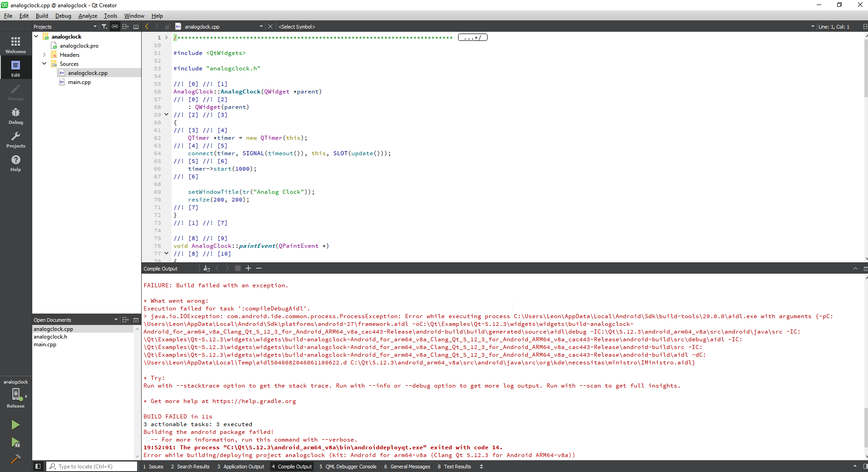
Task: Open the Debug menu
Action: (63, 16)
